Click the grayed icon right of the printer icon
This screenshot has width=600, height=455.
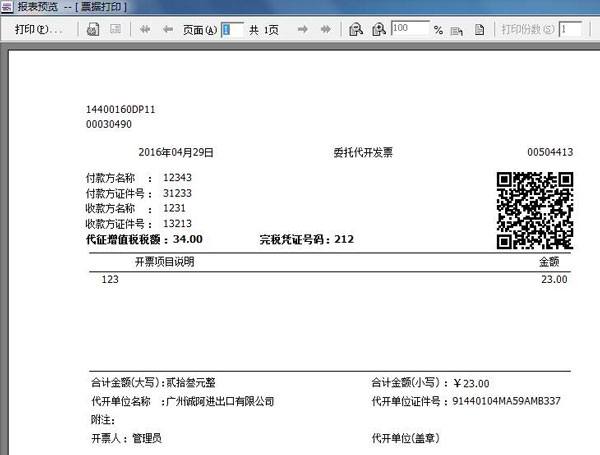pyautogui.click(x=116, y=30)
